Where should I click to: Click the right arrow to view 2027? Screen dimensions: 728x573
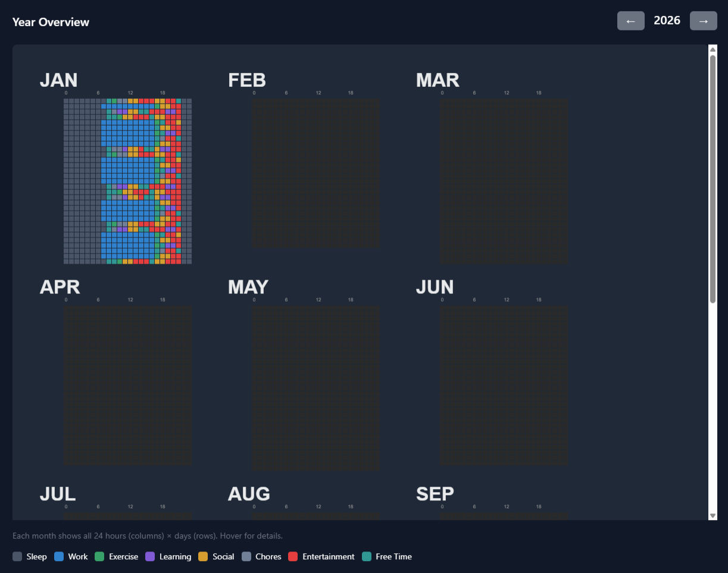pos(703,20)
